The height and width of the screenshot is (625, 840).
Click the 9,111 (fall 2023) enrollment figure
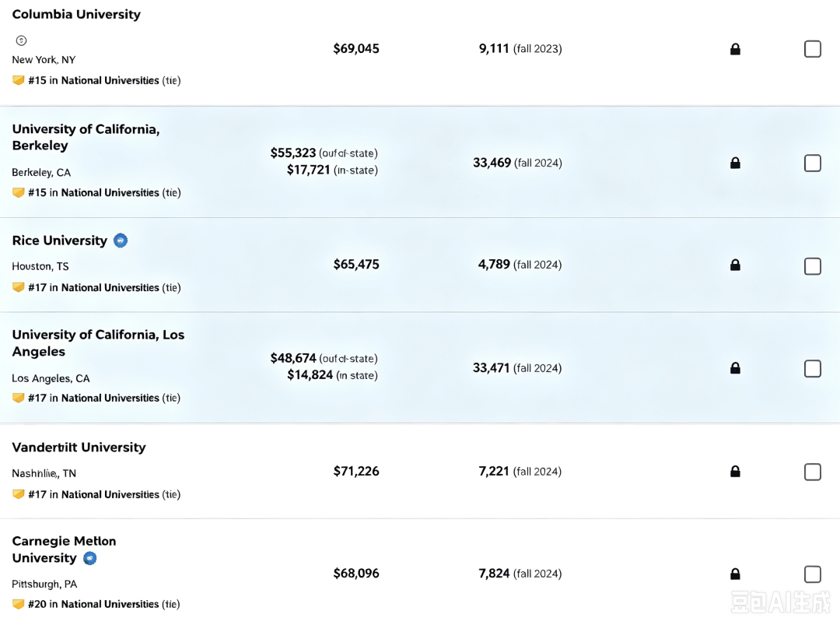[520, 49]
